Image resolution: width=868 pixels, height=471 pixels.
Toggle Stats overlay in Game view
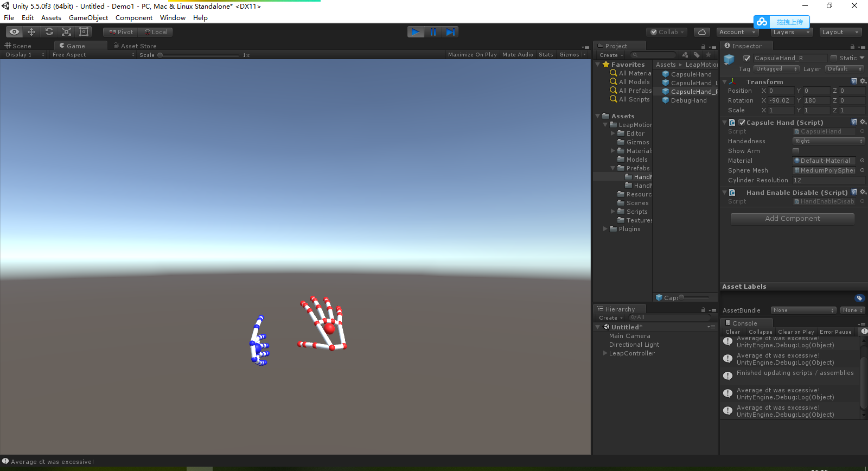(546, 54)
